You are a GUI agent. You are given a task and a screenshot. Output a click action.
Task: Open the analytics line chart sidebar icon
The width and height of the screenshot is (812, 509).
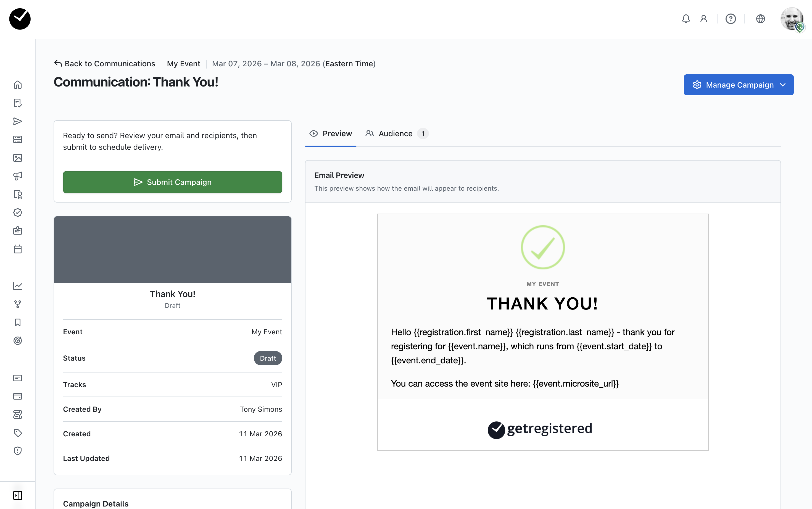click(x=17, y=286)
